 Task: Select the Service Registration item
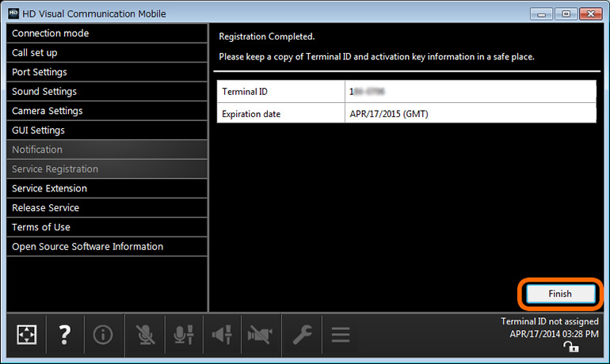coord(107,169)
